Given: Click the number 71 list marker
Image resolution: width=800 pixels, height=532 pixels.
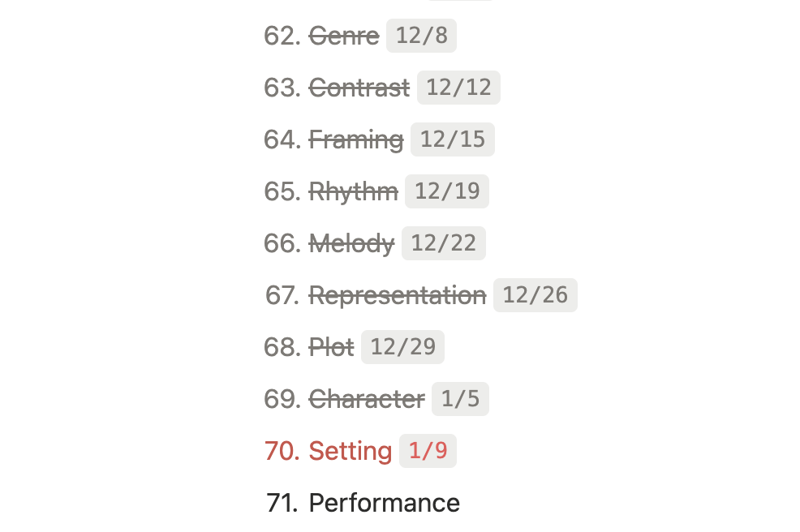Looking at the screenshot, I should tap(282, 503).
